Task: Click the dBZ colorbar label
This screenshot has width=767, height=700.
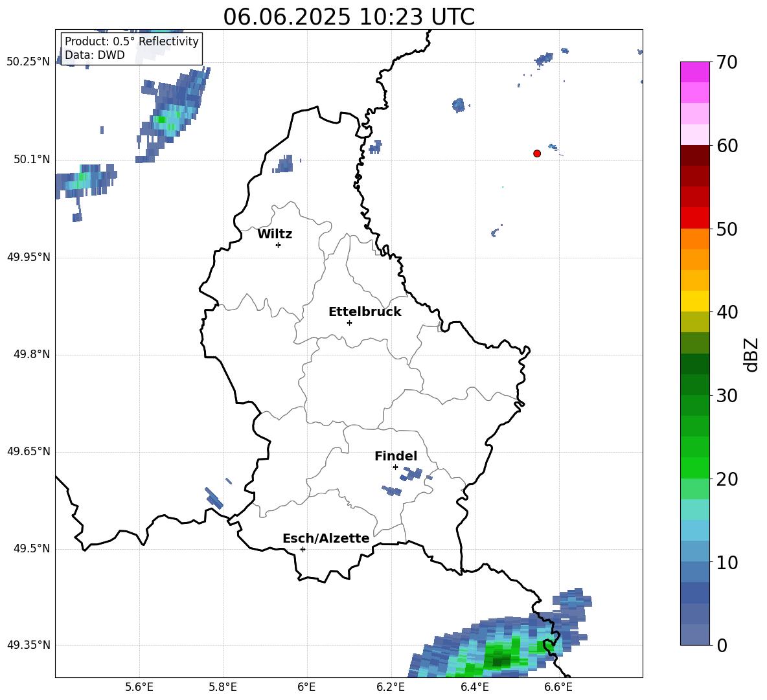Action: pyautogui.click(x=750, y=354)
